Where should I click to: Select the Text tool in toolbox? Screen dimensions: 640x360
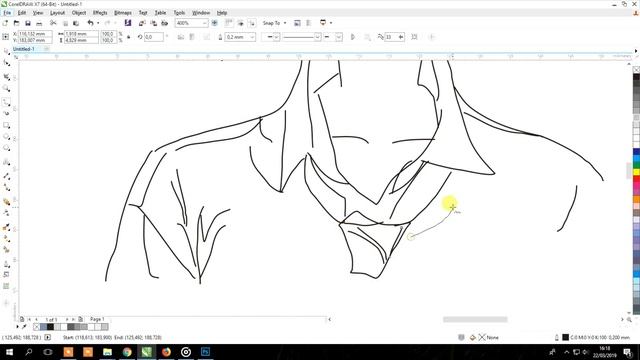[x=6, y=162]
